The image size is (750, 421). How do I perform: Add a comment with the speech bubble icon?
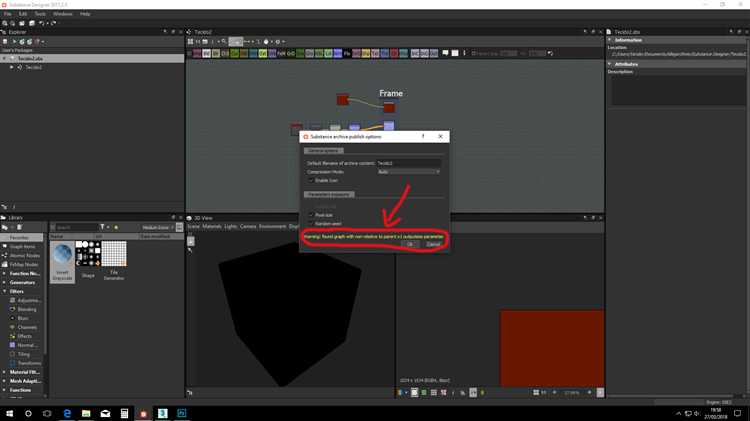(x=445, y=53)
